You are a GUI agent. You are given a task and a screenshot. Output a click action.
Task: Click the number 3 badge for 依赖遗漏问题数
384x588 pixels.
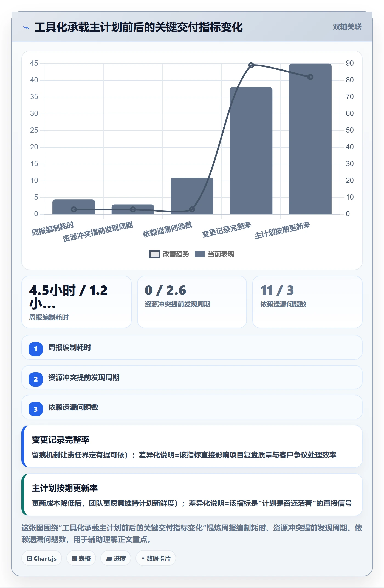point(36,409)
